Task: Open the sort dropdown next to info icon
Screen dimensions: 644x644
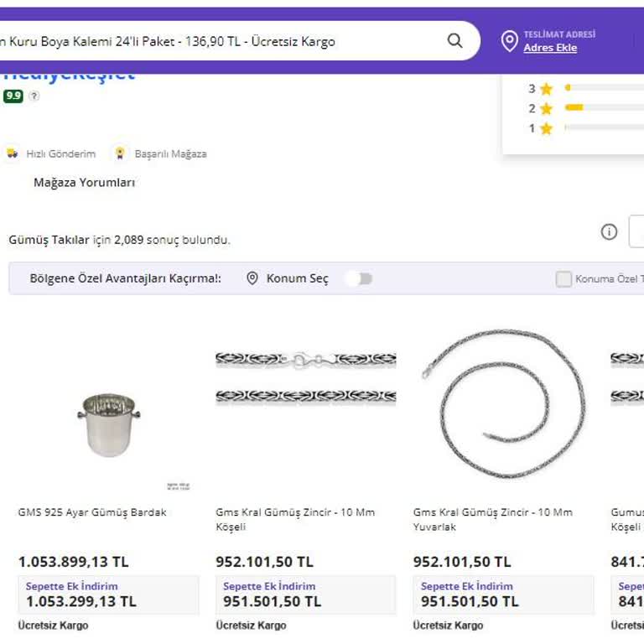Action: [636, 232]
